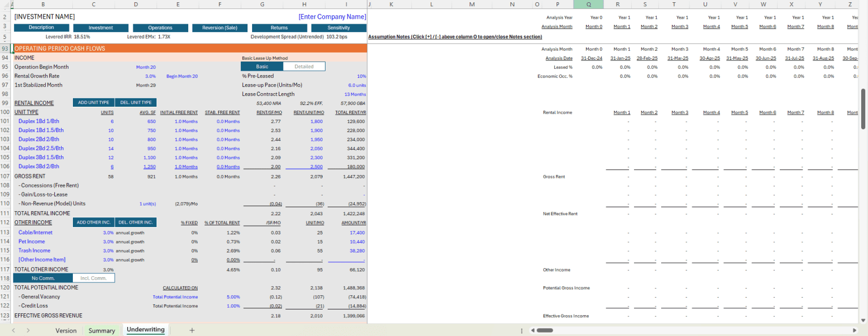Switch to the Version tab
Image resolution: width=868 pixels, height=336 pixels.
tap(66, 330)
